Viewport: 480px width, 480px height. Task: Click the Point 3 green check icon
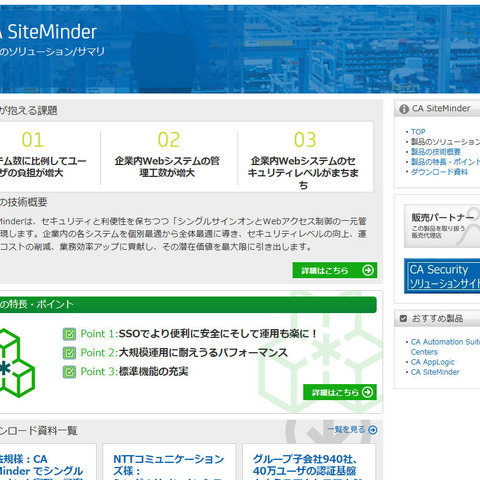click(69, 372)
